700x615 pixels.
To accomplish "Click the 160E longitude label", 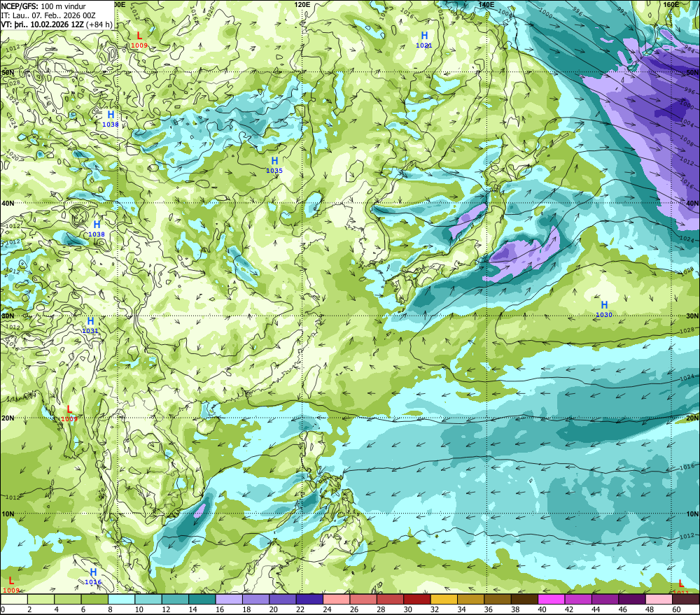I will tap(671, 4).
